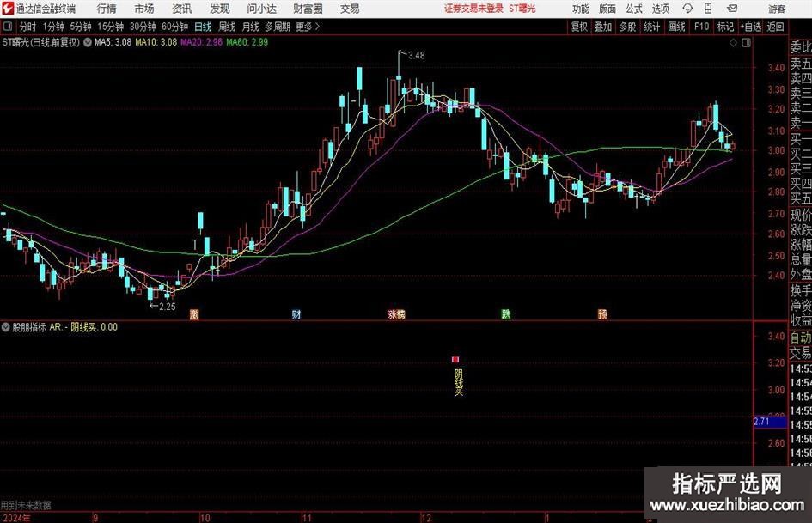Add stock via +自选 button
The height and width of the screenshot is (523, 812).
(751, 27)
